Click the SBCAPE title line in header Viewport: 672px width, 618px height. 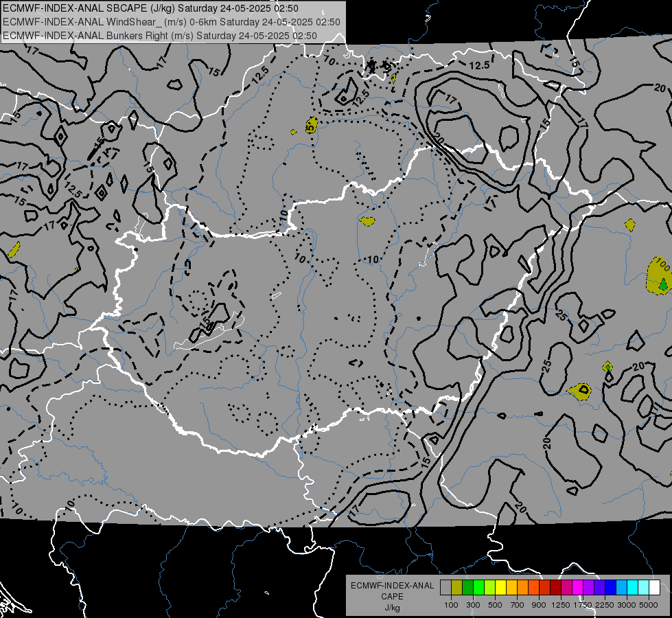(x=150, y=8)
